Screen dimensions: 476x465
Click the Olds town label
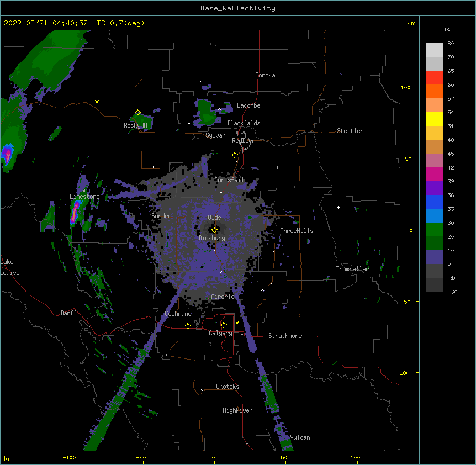pyautogui.click(x=214, y=218)
